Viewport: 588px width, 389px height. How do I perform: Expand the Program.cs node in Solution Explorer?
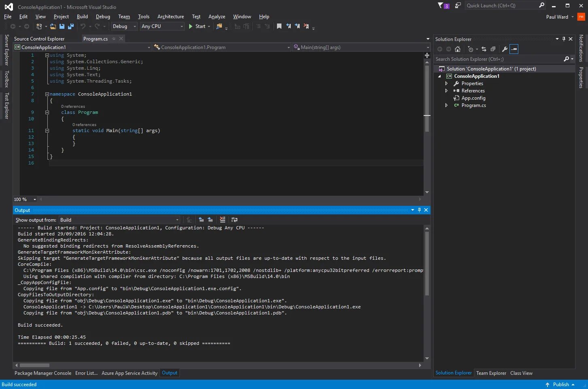pos(446,105)
